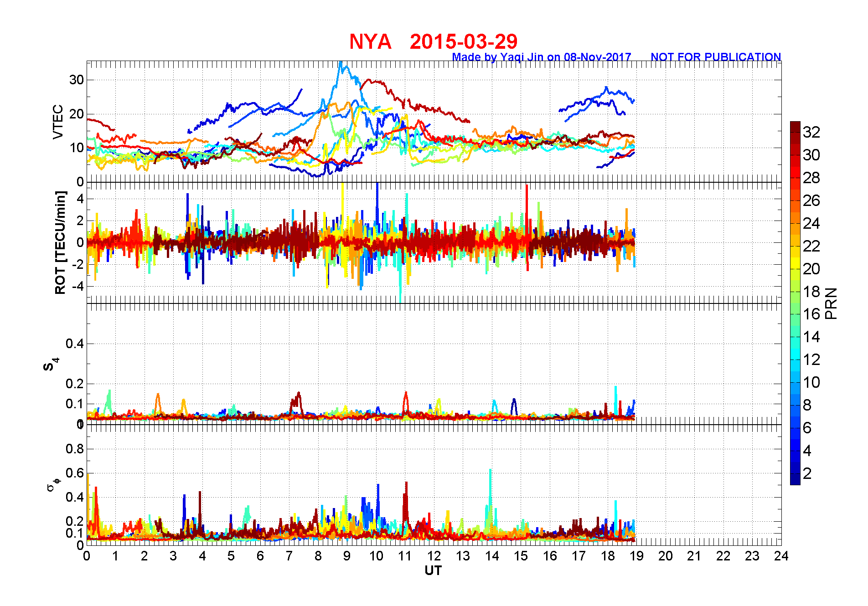Click VTEC axis tick label 30
Viewport: 868px width, 606px height.
coord(76,80)
